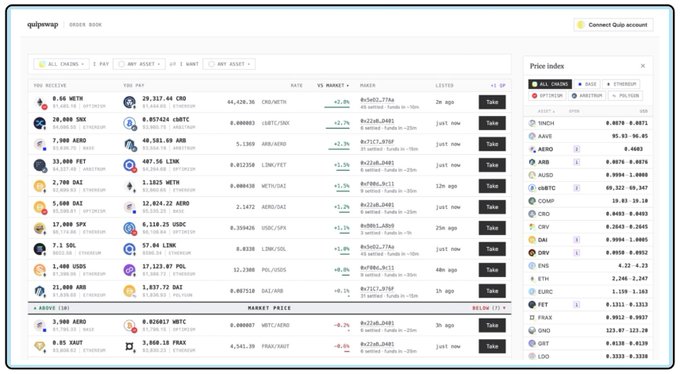Select ETH row in Price index
The height and width of the screenshot is (374, 680).
(588, 279)
